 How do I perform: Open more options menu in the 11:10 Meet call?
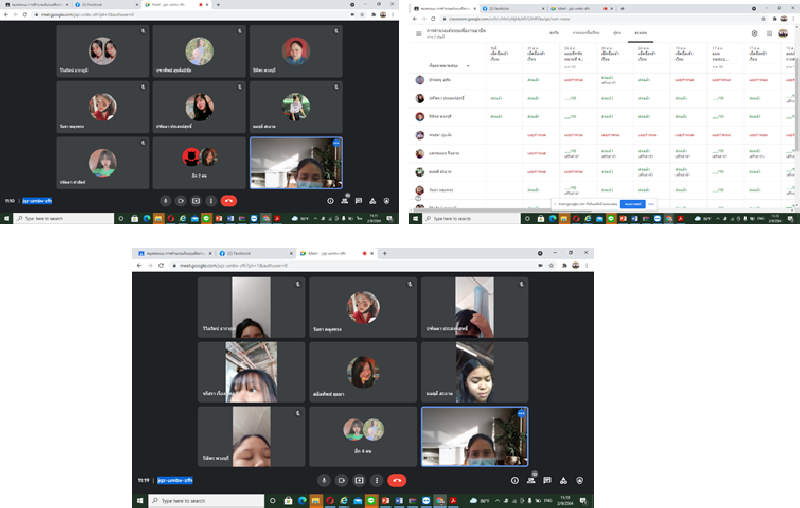[x=211, y=200]
